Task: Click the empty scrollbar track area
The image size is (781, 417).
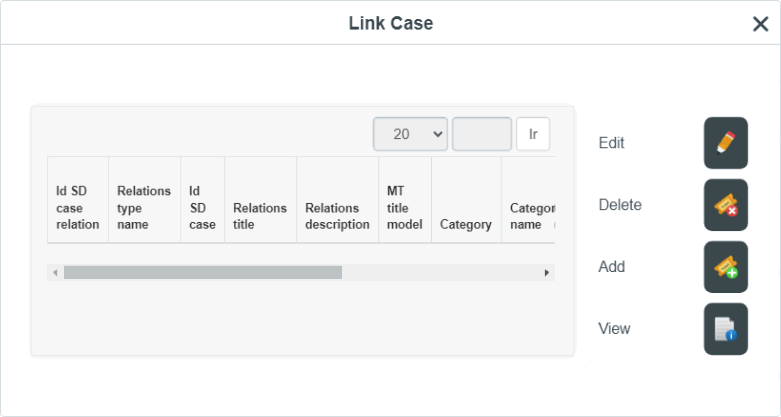Action: (440, 273)
